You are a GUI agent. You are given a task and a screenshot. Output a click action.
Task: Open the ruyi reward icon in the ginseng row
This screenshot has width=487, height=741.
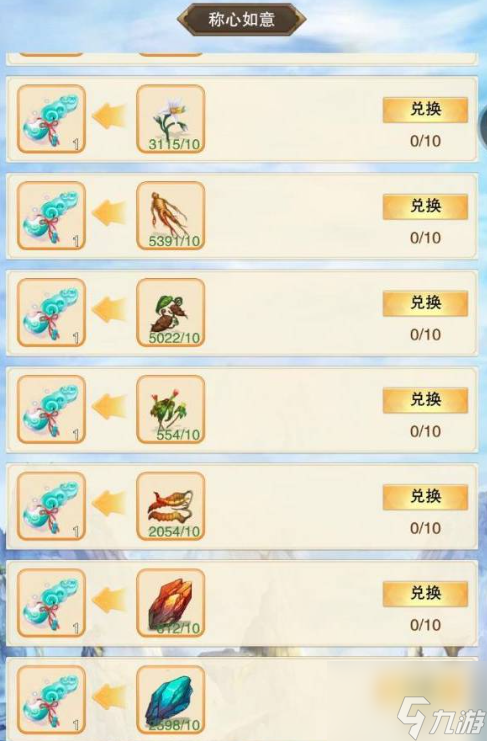51,215
